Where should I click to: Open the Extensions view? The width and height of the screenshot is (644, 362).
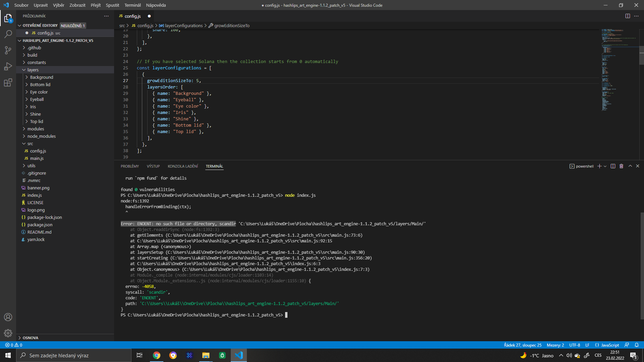click(x=8, y=82)
